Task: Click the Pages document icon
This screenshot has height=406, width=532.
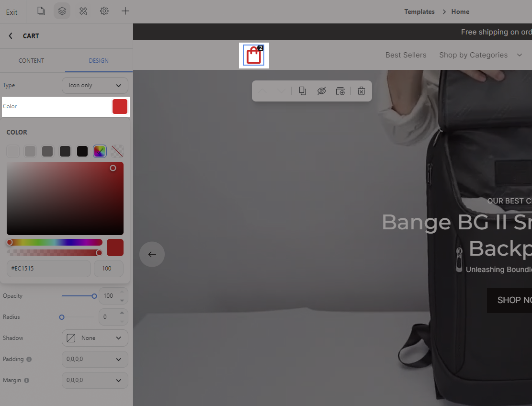Action: coord(41,11)
